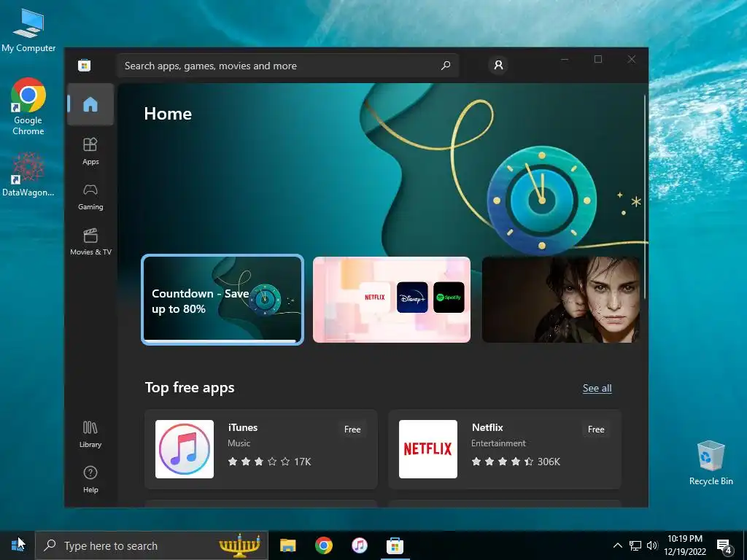Open the Netflix Disney+ Spotify promo card
The width and height of the screenshot is (747, 560).
pos(392,300)
